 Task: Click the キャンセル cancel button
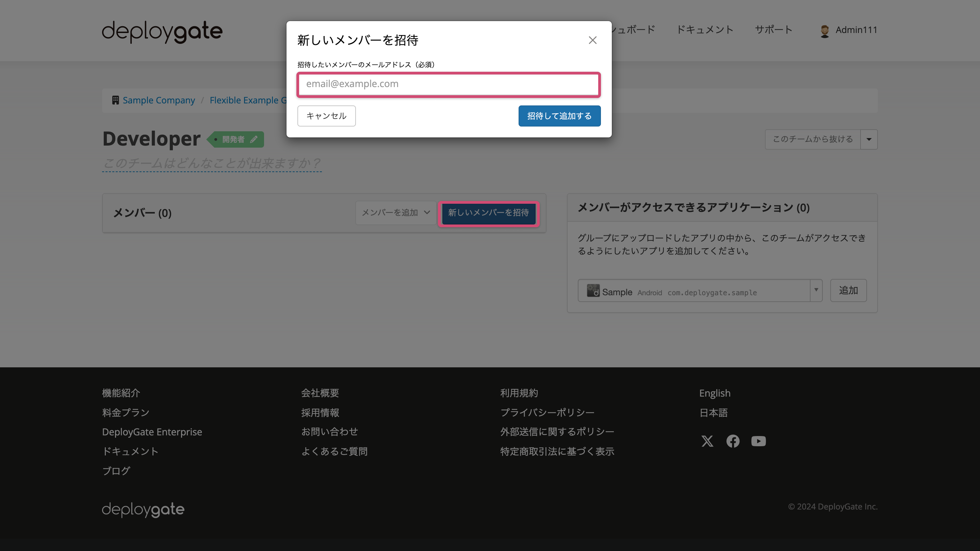tap(326, 116)
